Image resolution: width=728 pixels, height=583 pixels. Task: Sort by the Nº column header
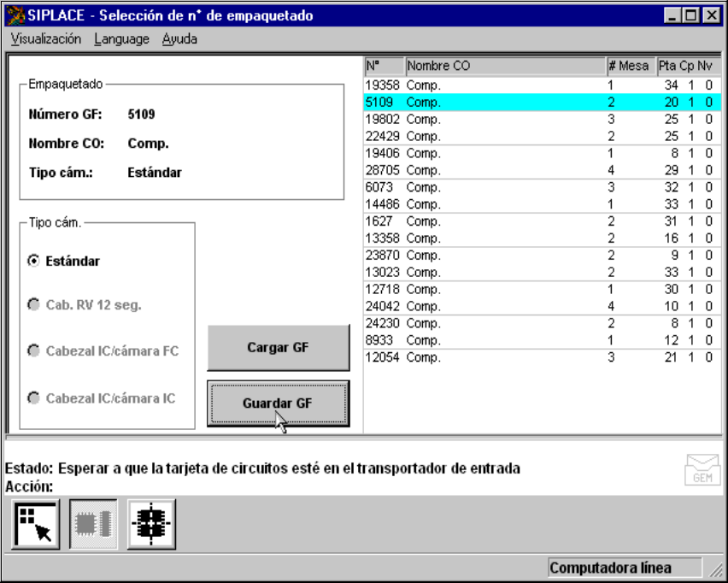click(385, 66)
